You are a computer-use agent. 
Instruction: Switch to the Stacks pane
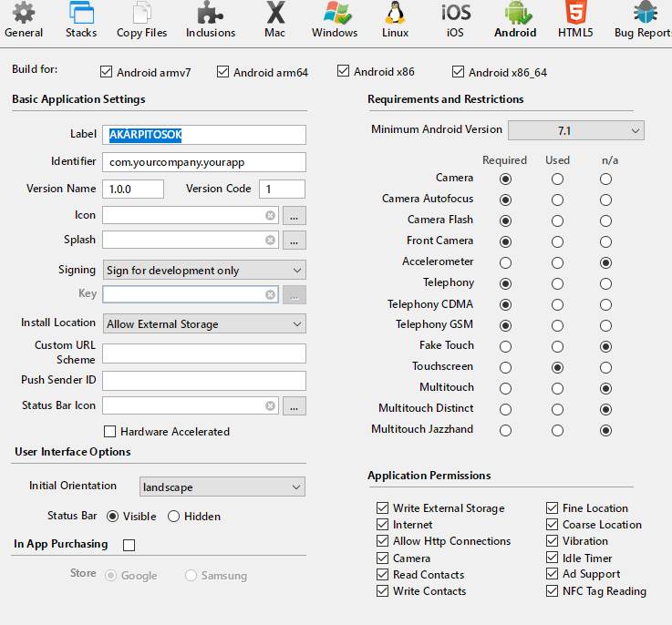(x=81, y=21)
